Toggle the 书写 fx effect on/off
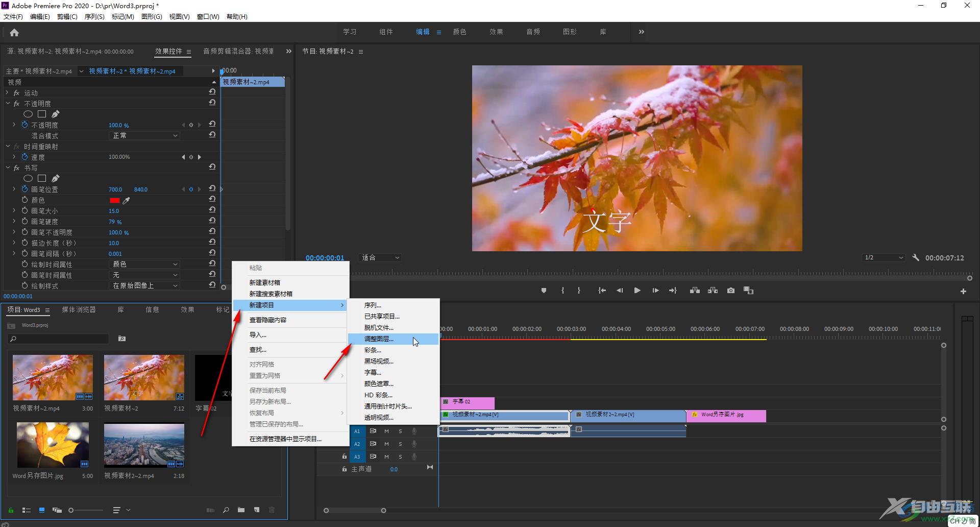Viewport: 980px width, 527px height. (16, 168)
